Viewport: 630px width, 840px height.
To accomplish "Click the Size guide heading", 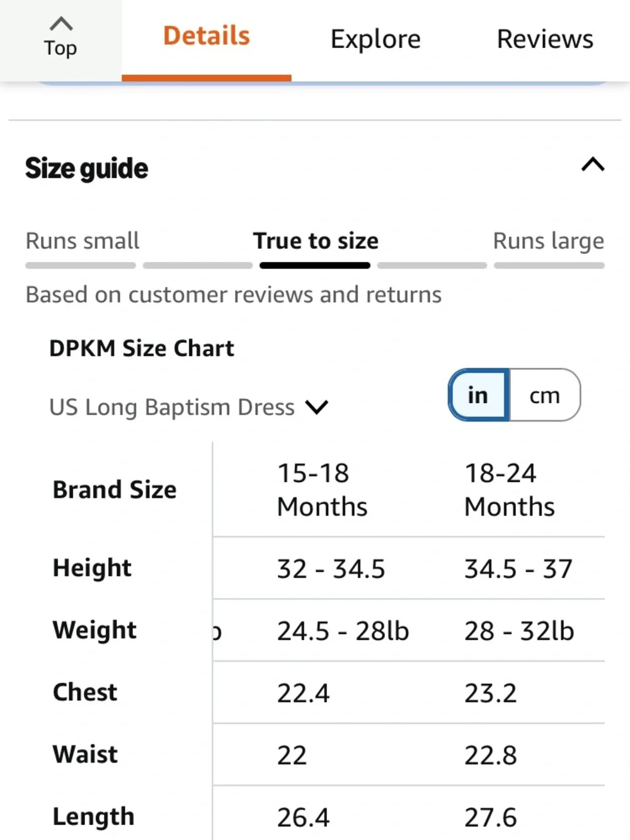I will coord(87,168).
